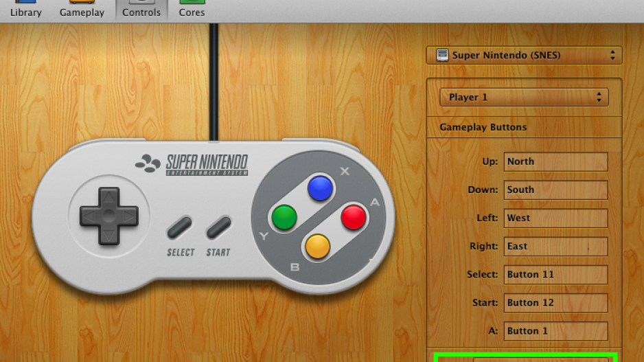
Task: Click the Select field showing Button 11
Action: [555, 275]
